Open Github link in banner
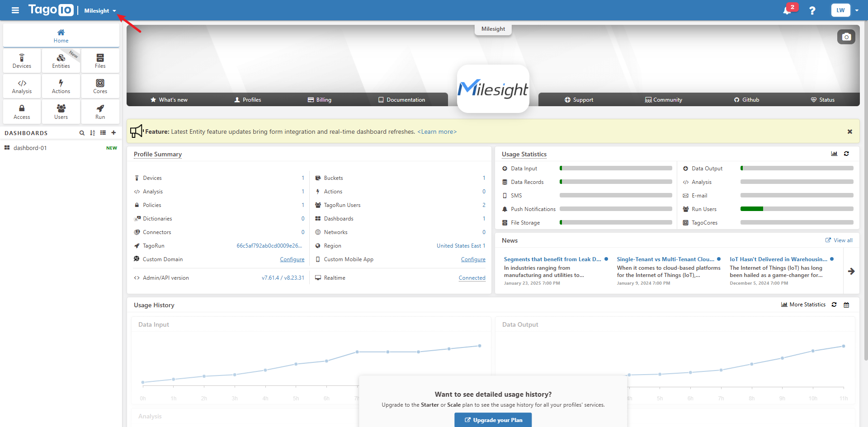Screen dimensions: 868x427 [x=746, y=100]
